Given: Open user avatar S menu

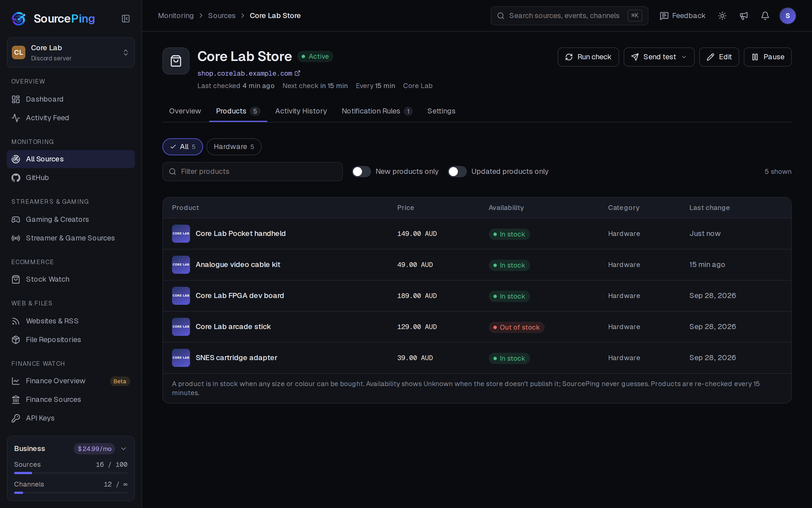Looking at the screenshot, I should click(787, 16).
